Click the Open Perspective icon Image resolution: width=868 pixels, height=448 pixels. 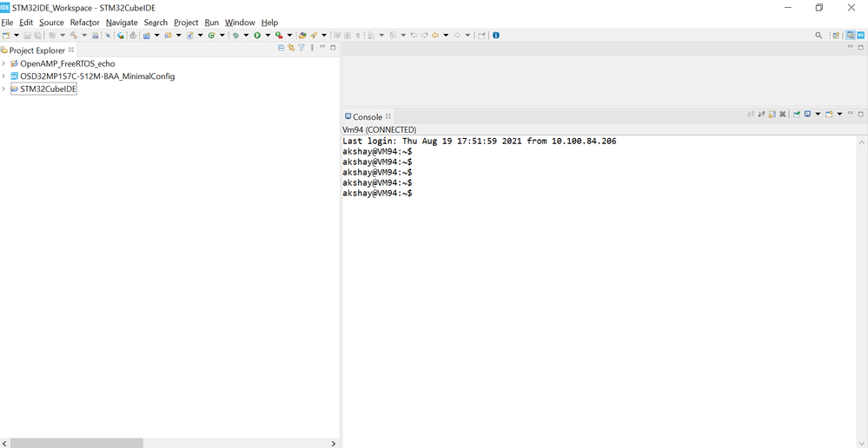836,35
